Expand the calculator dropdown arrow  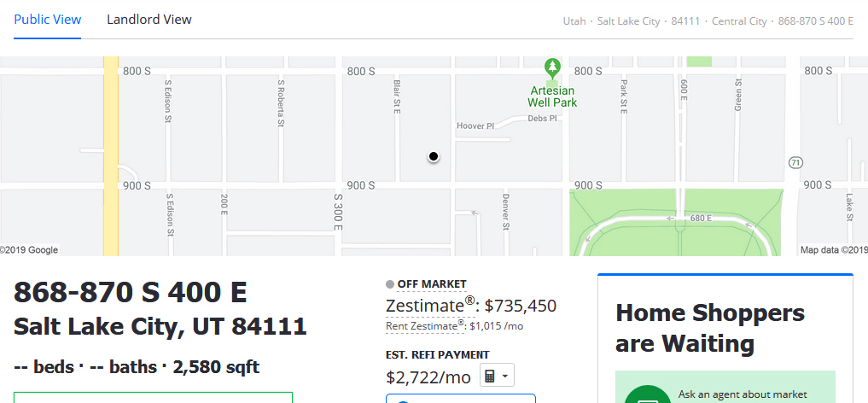pos(505,377)
